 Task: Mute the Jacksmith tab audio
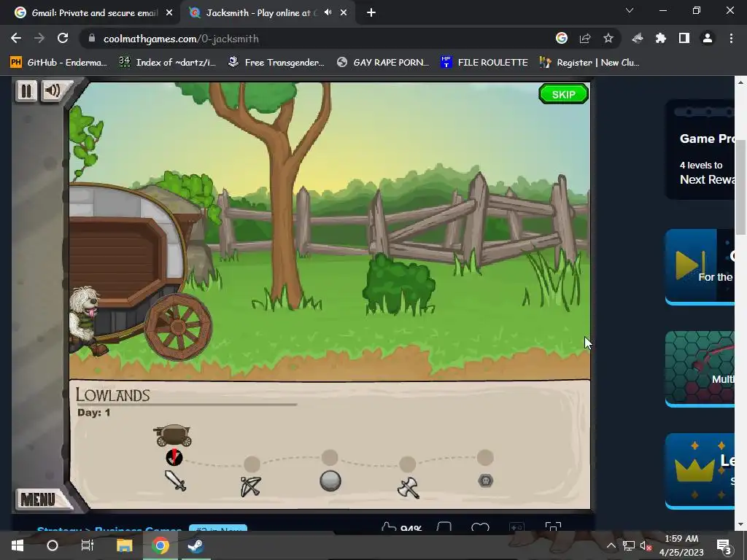[x=328, y=13]
